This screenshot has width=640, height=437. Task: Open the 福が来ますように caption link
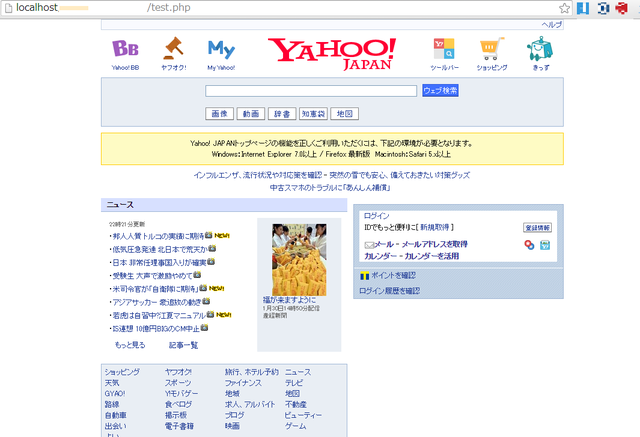pos(289,300)
